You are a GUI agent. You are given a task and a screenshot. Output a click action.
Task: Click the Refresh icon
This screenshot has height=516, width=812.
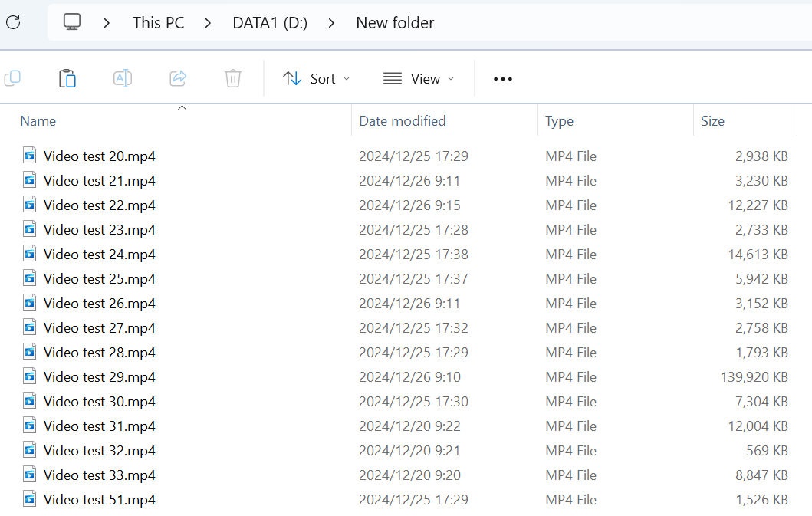[x=12, y=22]
